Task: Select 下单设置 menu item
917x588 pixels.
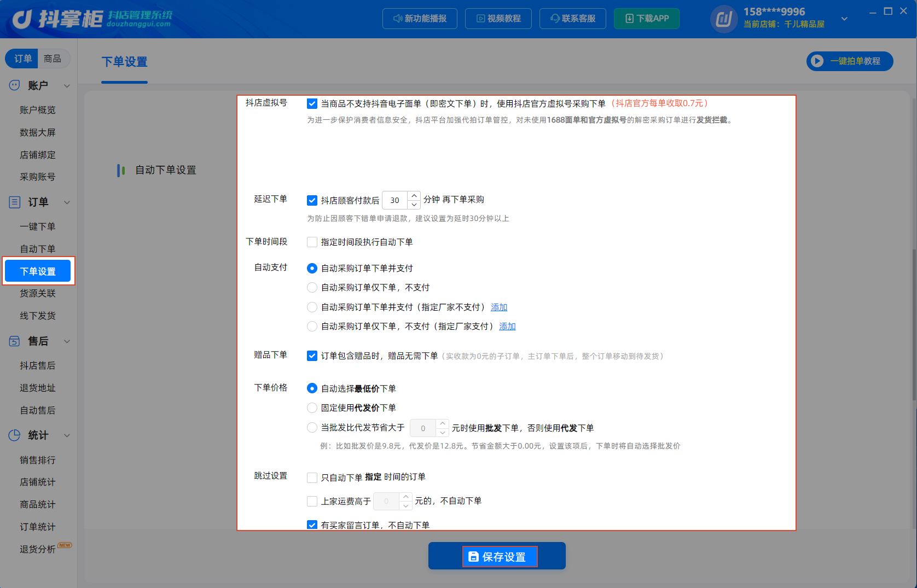Action: 38,271
